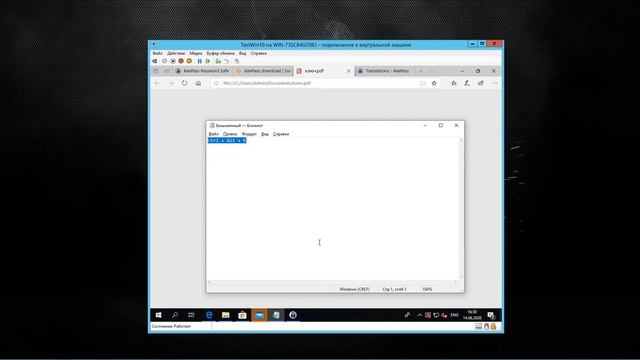
Task: Click the taskbar Search magnifier icon
Action: 175,315
